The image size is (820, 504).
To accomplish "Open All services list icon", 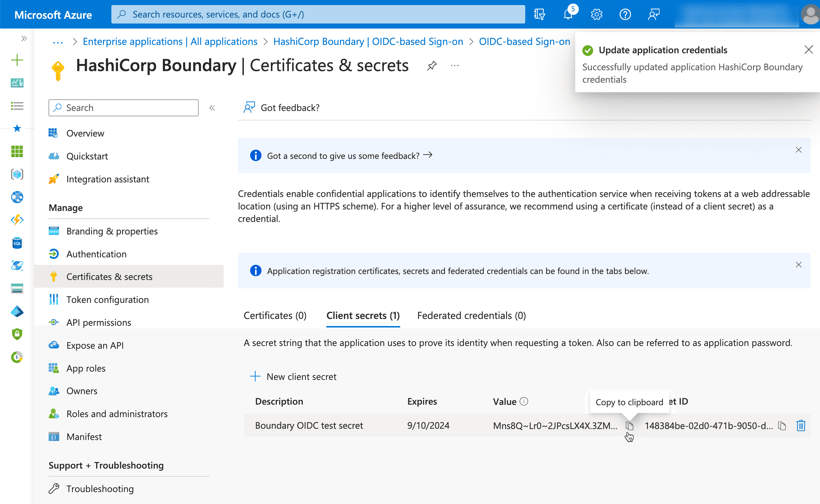I will pos(17,106).
